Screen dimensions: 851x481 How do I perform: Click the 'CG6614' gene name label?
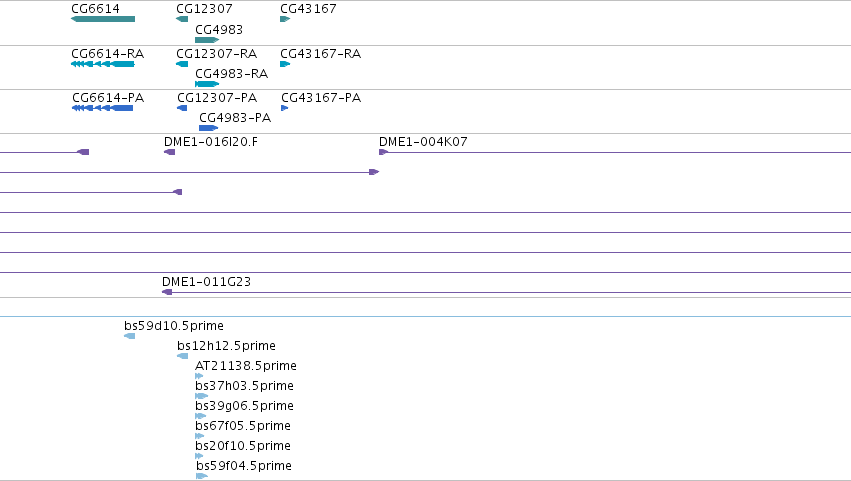pyautogui.click(x=96, y=9)
